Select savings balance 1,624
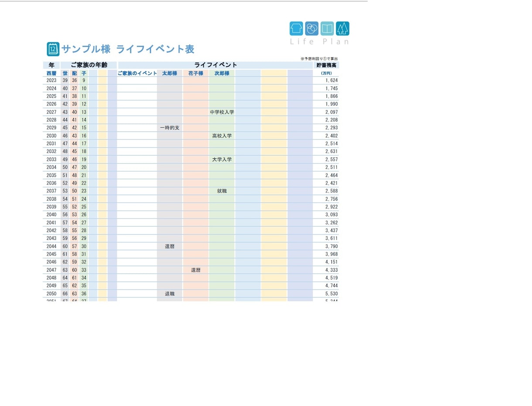 click(331, 81)
